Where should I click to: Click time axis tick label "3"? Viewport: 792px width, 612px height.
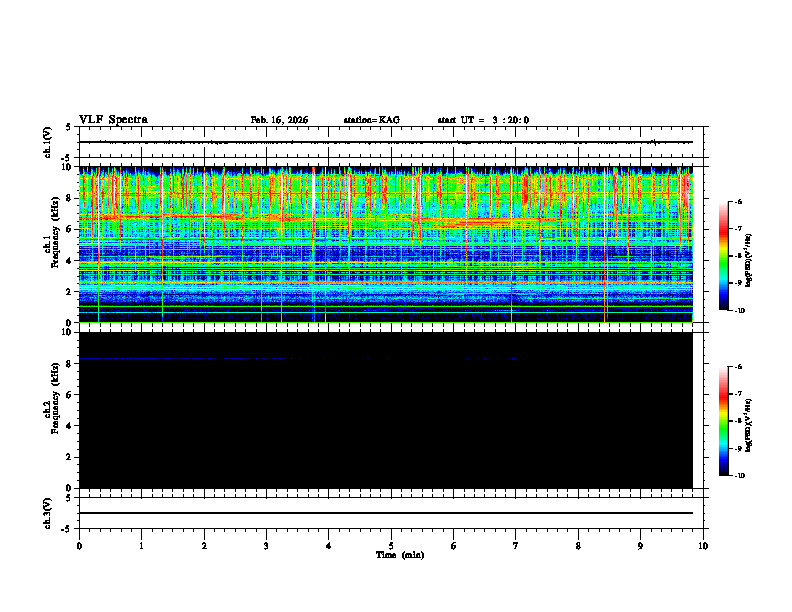point(266,546)
